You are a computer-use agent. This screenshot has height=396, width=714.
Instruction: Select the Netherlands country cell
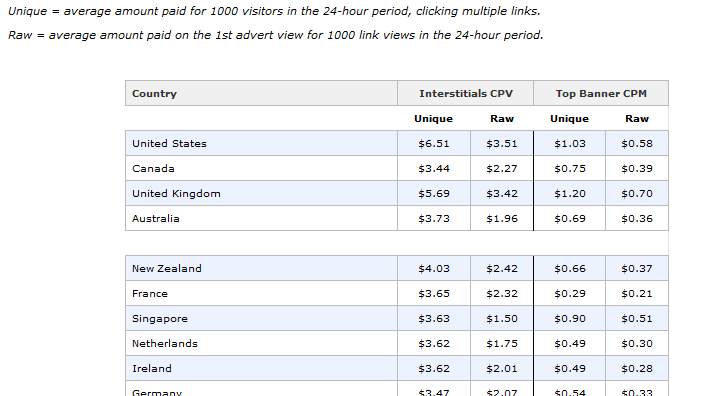[x=261, y=344]
